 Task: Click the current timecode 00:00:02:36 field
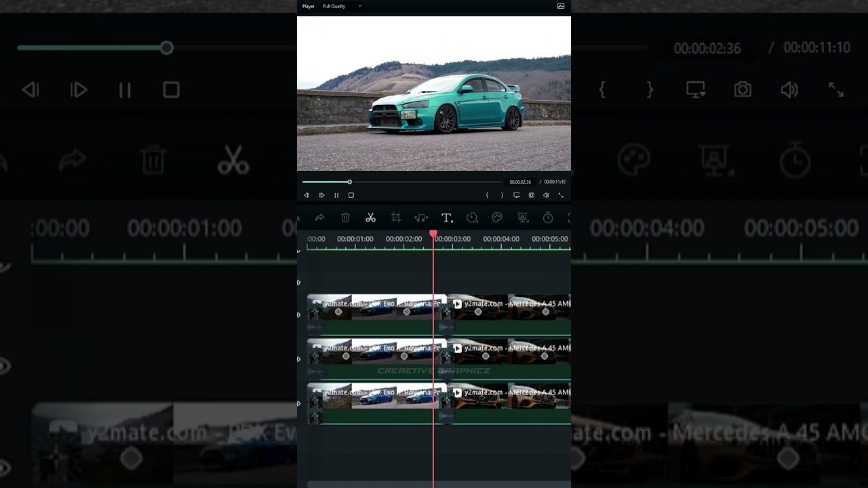click(x=520, y=182)
